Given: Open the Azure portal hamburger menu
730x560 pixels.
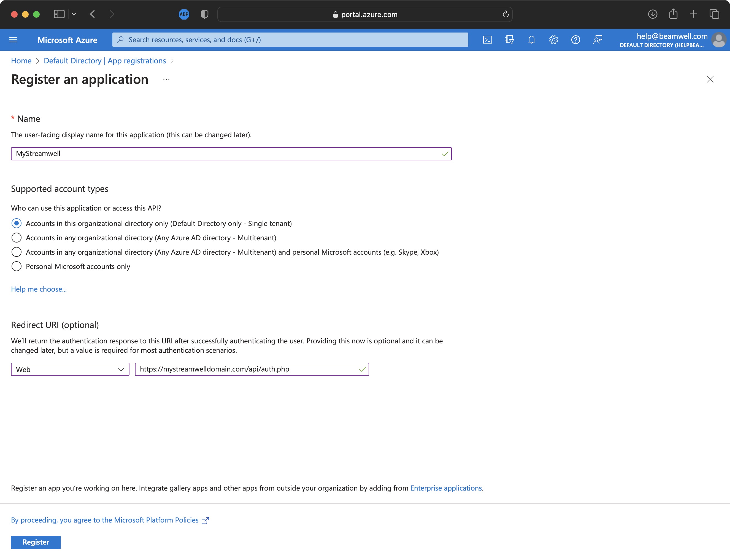Looking at the screenshot, I should pos(13,40).
